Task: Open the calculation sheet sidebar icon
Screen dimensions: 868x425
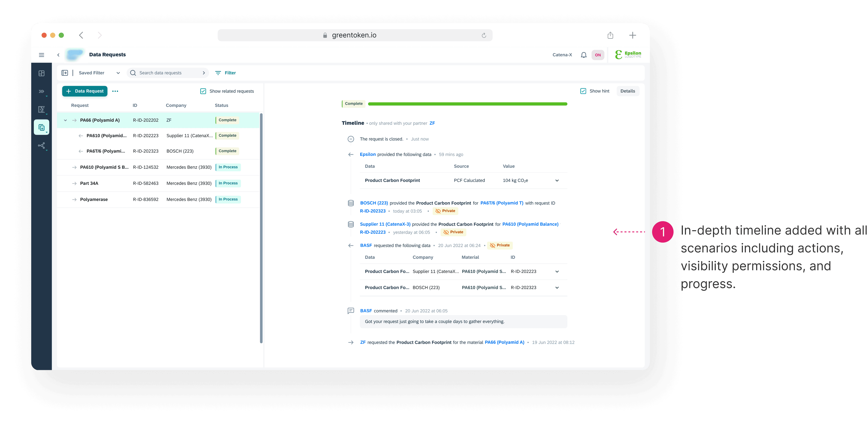Action: [41, 109]
